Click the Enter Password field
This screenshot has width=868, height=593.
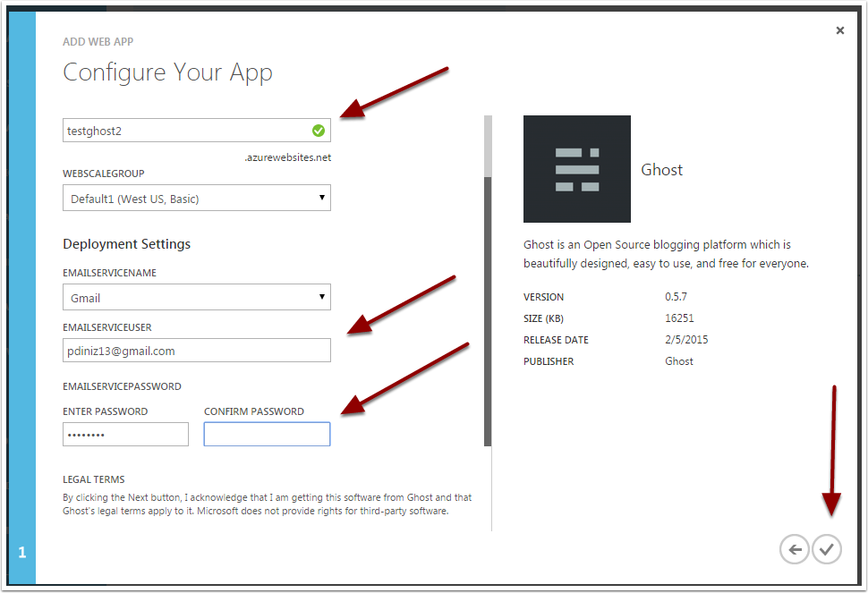point(125,434)
